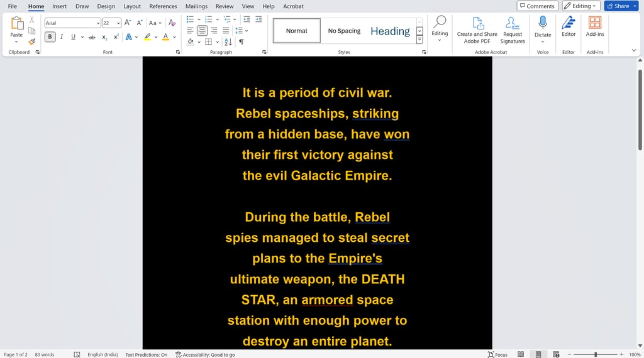Activate the Format Painter brush
Image resolution: width=644 pixels, height=358 pixels.
31,41
